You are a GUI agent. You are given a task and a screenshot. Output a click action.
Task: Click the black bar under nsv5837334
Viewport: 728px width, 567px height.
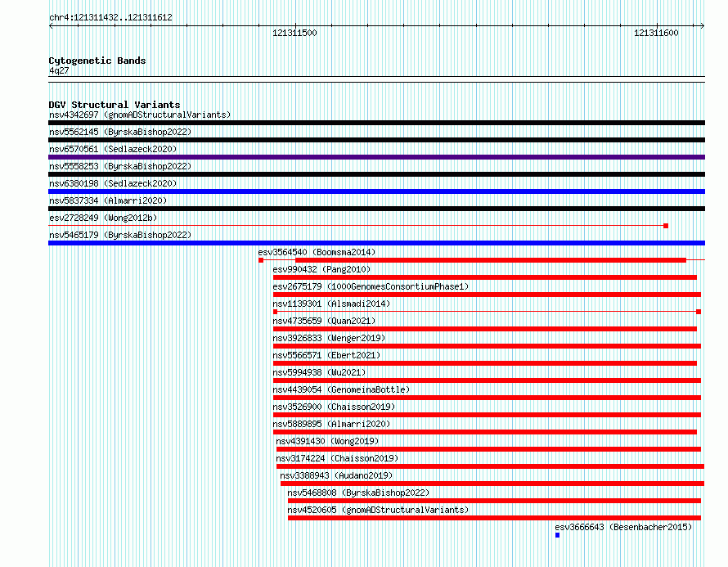376,209
